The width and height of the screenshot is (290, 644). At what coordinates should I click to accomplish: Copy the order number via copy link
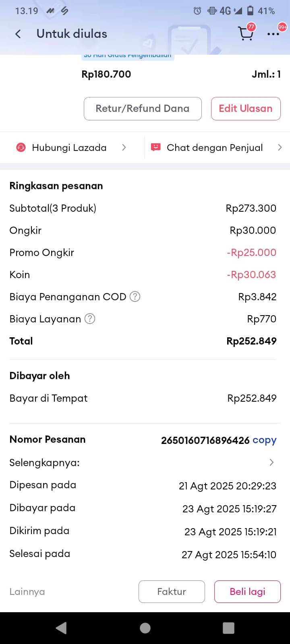point(265,440)
